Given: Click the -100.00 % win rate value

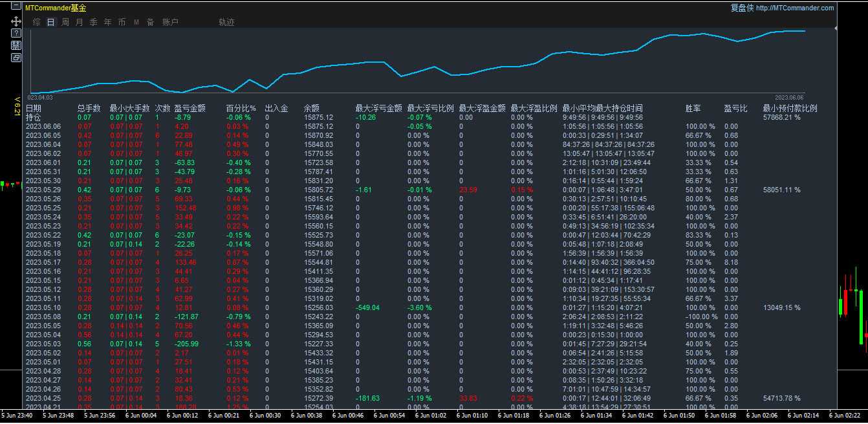Looking at the screenshot, I should pyautogui.click(x=701, y=317).
